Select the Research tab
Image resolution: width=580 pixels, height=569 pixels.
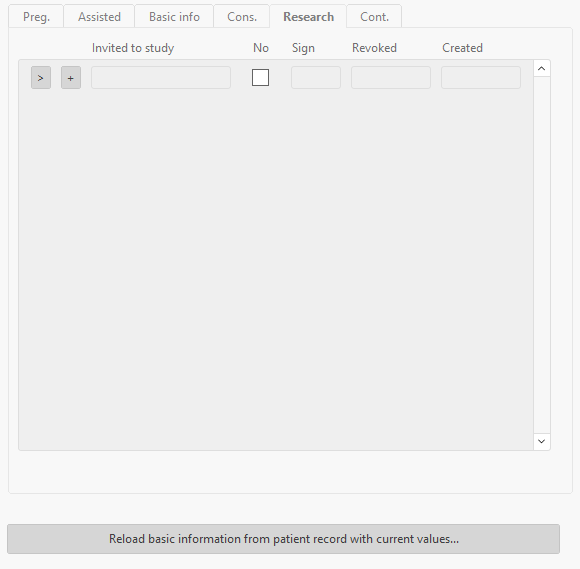point(308,17)
